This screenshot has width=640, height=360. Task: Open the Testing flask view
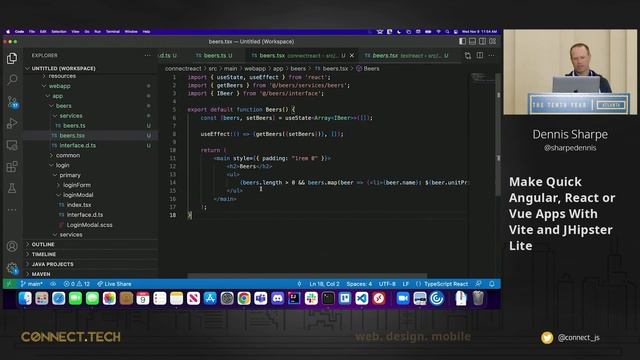12,188
